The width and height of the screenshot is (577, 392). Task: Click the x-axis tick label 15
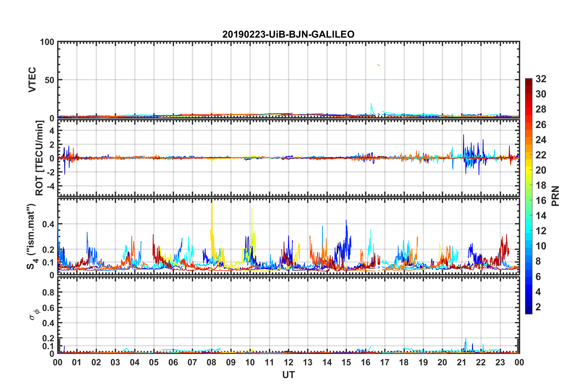point(346,362)
